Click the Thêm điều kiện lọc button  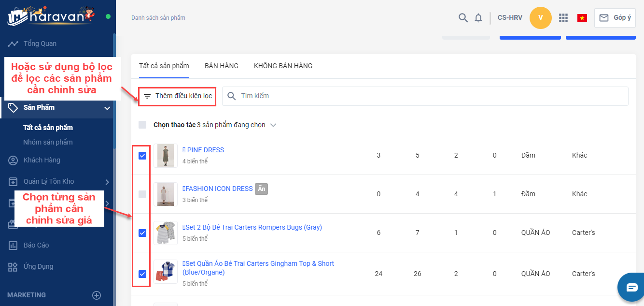click(x=178, y=96)
